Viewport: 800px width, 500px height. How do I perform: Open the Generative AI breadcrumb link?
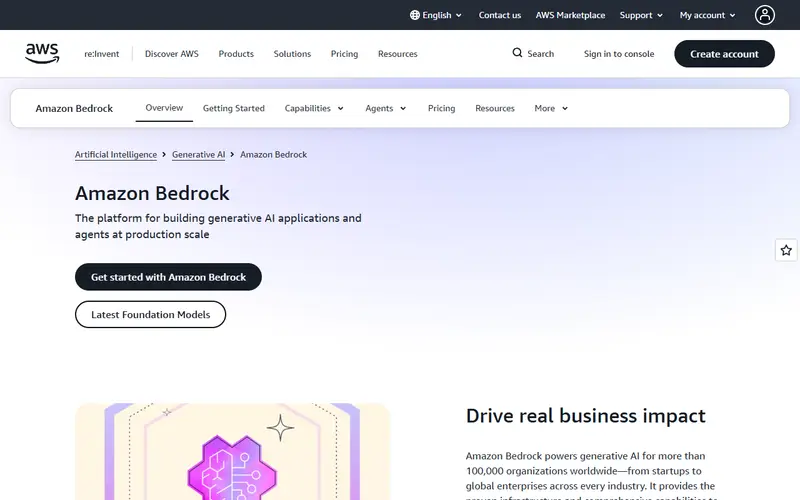pos(198,155)
